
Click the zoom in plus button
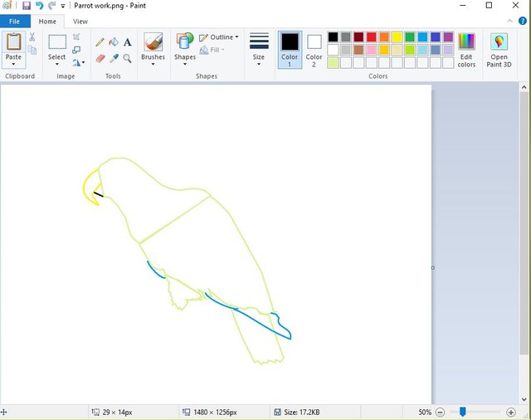pyautogui.click(x=511, y=413)
